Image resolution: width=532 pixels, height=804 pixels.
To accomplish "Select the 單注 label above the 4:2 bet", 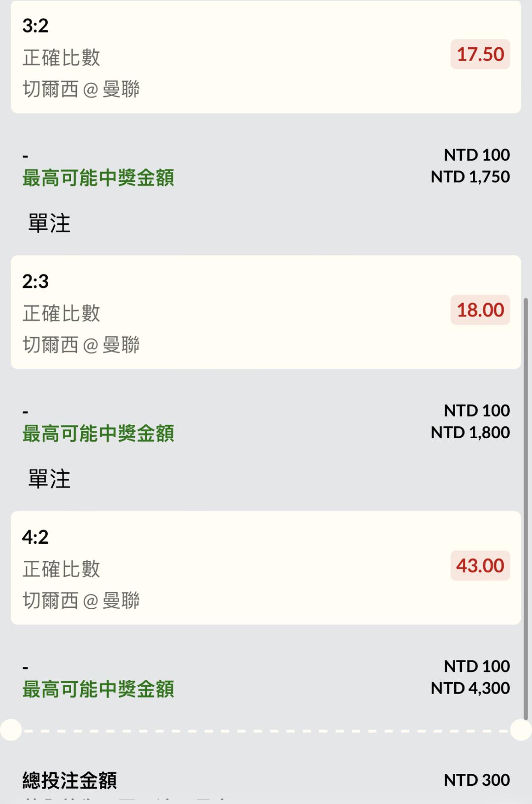I will (x=49, y=479).
